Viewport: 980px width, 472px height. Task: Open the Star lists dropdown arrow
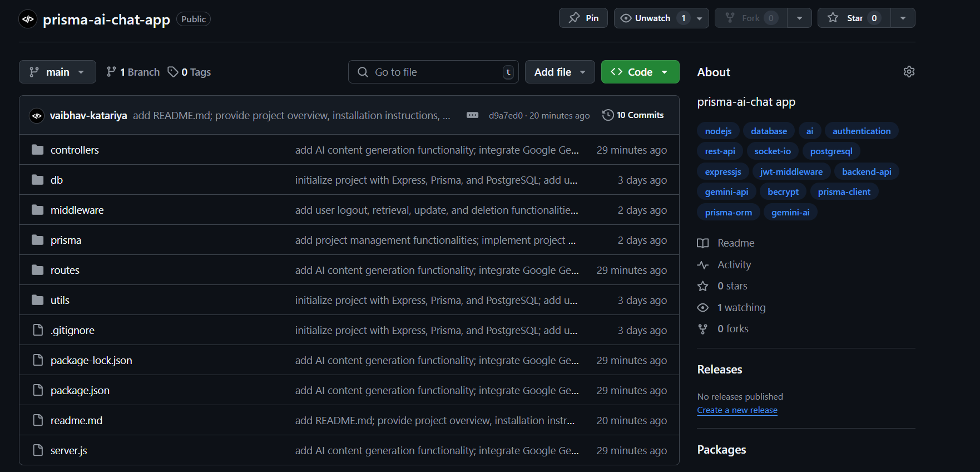[x=903, y=18]
